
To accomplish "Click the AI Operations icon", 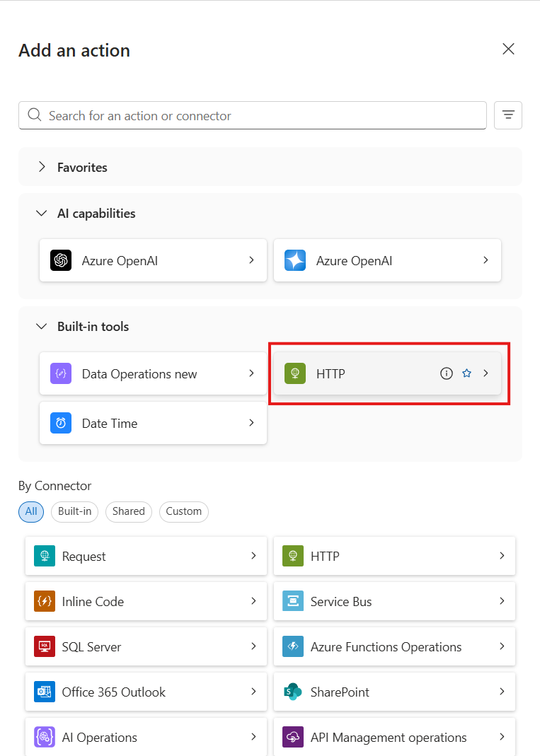I will click(45, 737).
